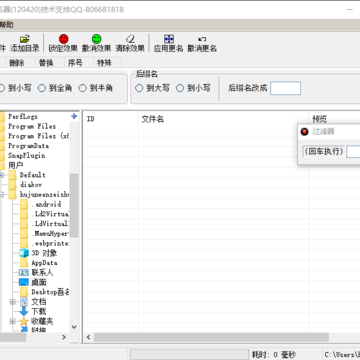Image resolution: width=360 pixels, height=360 pixels.
Task: Click the eraser 清除效果 icon
Action: pyautogui.click(x=130, y=39)
